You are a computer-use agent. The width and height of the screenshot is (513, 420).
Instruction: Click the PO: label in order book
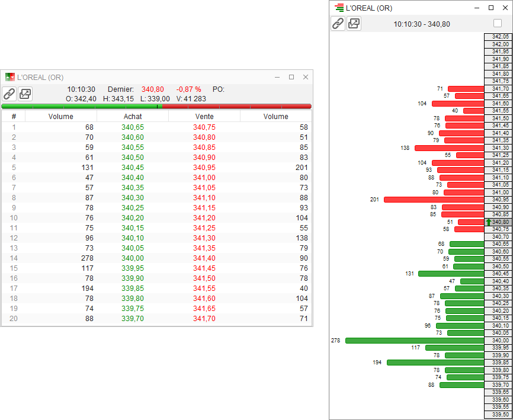point(219,89)
